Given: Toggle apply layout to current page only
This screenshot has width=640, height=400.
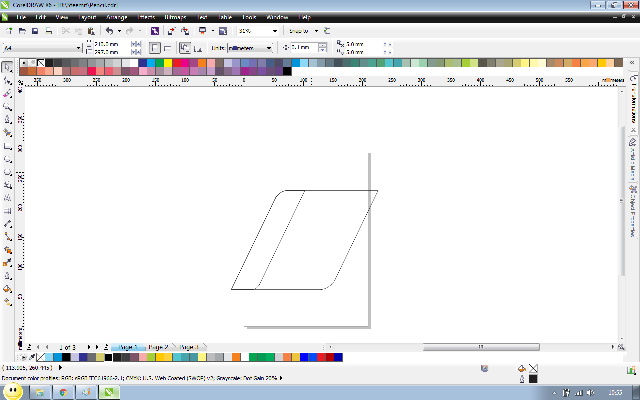Looking at the screenshot, I should pos(198,48).
